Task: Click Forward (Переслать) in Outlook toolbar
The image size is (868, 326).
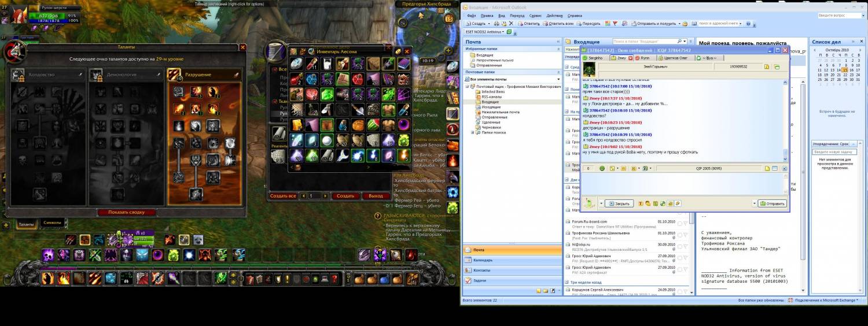Action: pyautogui.click(x=589, y=24)
